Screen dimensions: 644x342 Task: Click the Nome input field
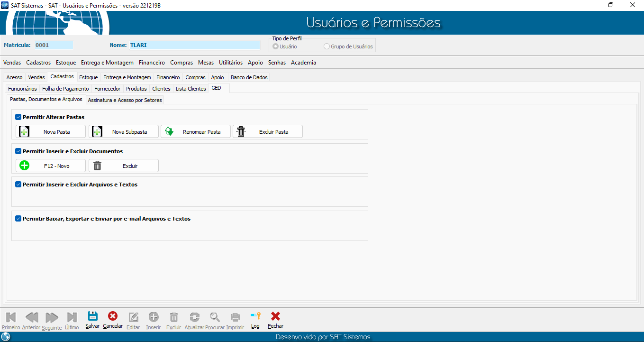(194, 46)
